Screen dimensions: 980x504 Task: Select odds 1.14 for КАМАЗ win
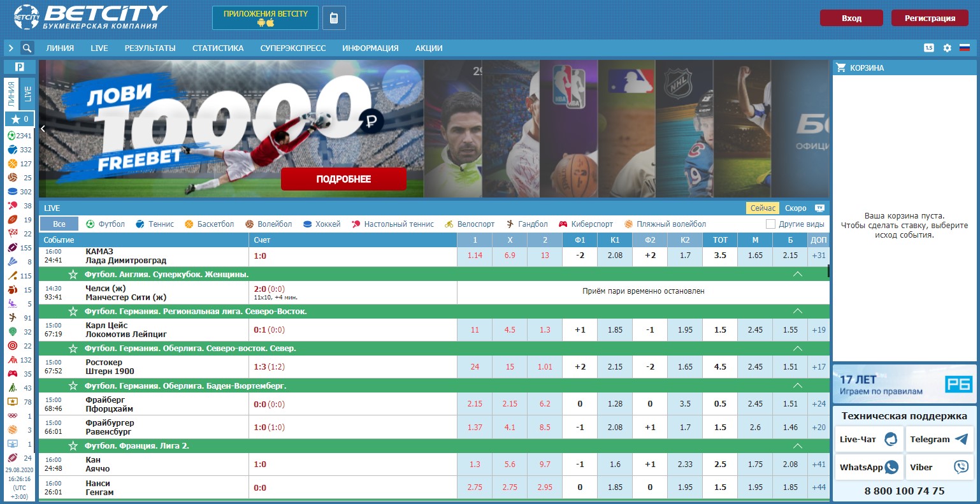(475, 256)
